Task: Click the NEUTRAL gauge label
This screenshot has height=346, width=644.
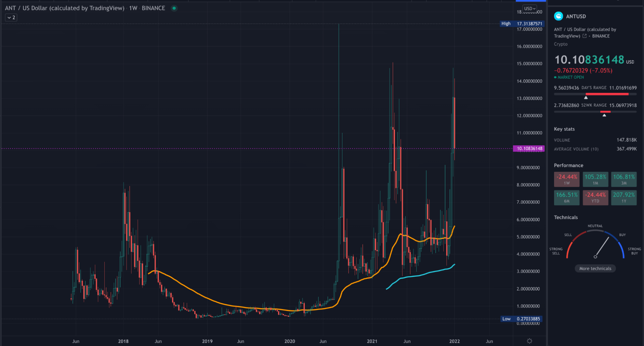Action: tap(595, 226)
